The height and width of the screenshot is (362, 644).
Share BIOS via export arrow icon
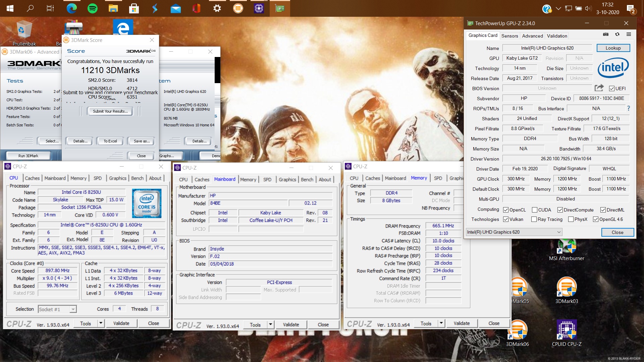(x=599, y=88)
